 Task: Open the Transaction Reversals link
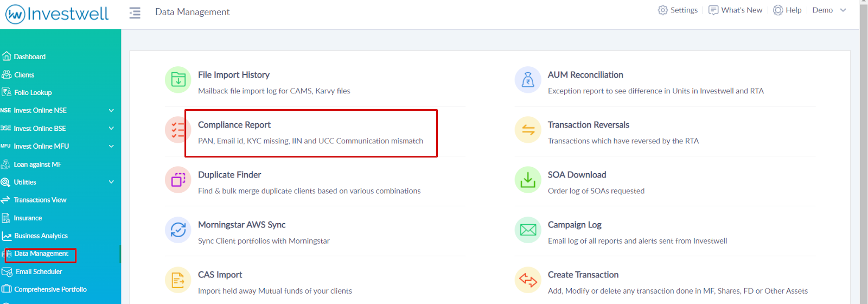pyautogui.click(x=589, y=125)
